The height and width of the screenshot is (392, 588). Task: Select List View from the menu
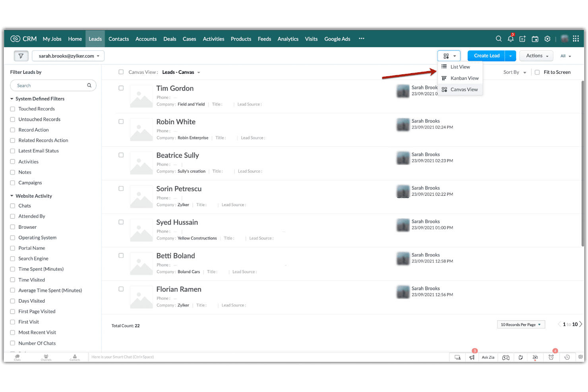pos(460,67)
